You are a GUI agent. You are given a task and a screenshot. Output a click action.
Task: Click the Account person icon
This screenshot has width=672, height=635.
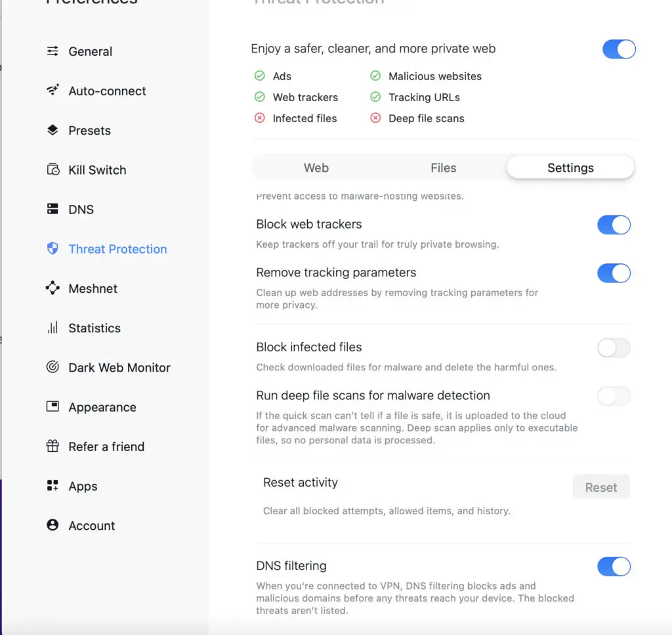52,525
